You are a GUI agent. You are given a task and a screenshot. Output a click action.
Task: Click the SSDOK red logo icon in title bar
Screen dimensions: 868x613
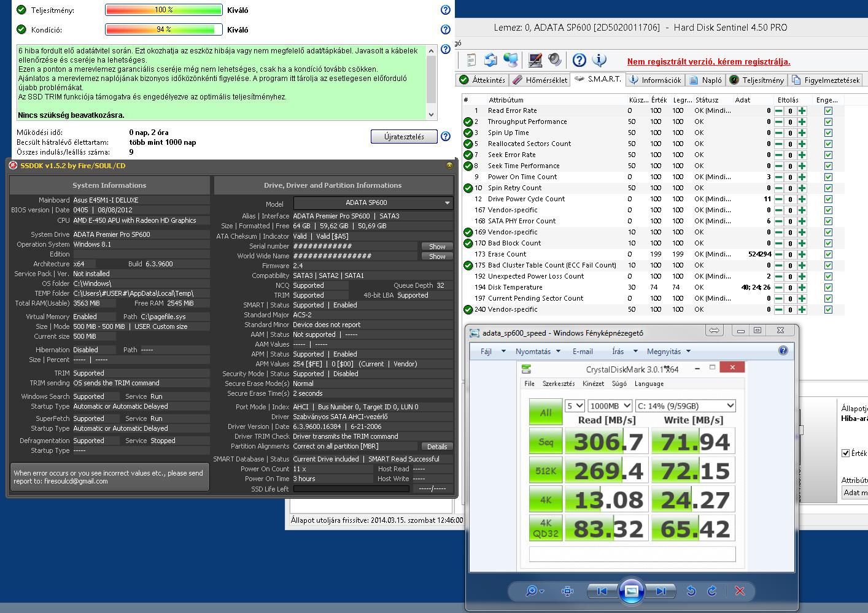pyautogui.click(x=14, y=166)
